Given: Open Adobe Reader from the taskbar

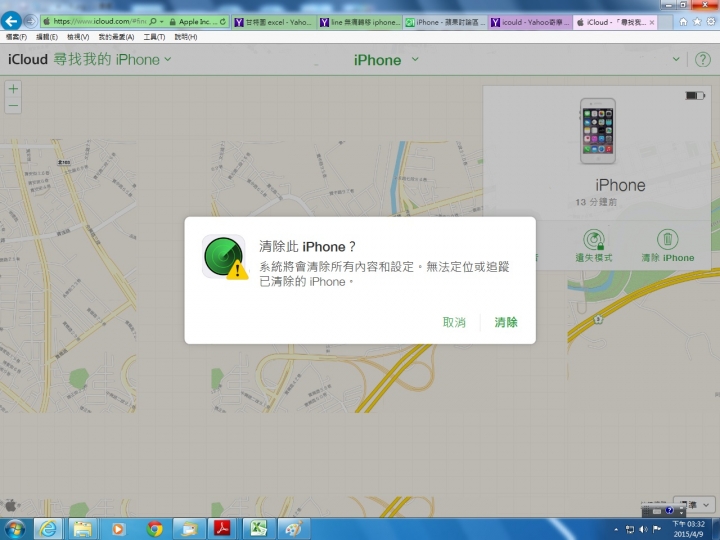Looking at the screenshot, I should pyautogui.click(x=223, y=529).
